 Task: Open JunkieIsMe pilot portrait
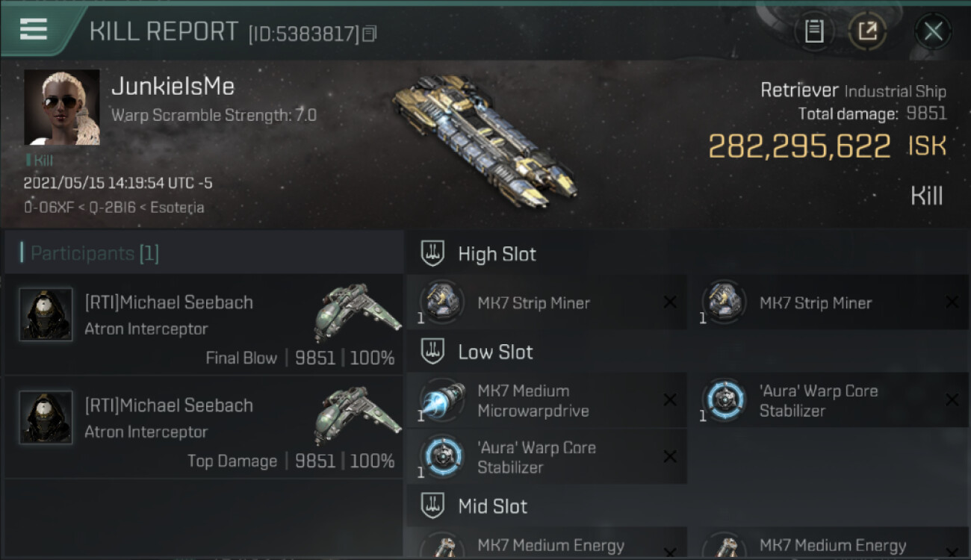[x=62, y=108]
